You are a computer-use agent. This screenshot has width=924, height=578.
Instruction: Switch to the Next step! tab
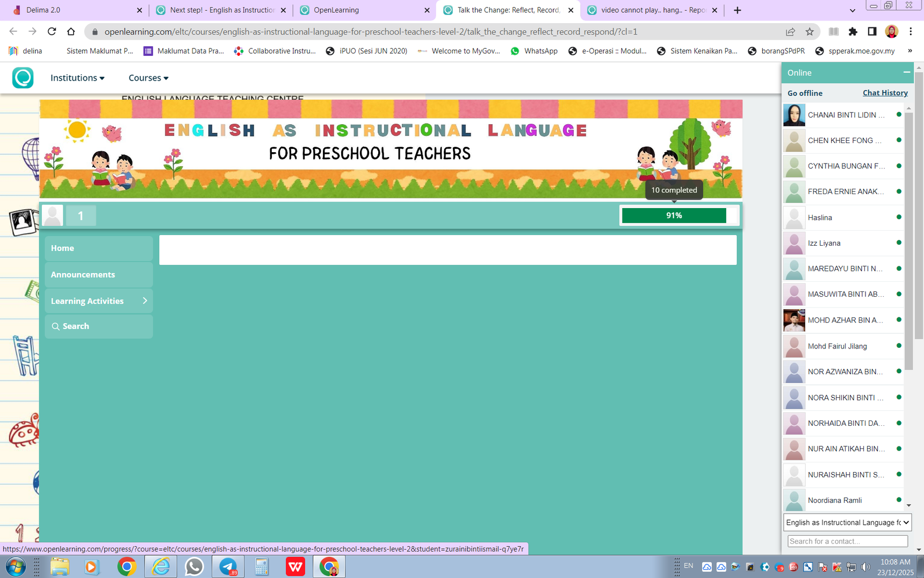220,10
